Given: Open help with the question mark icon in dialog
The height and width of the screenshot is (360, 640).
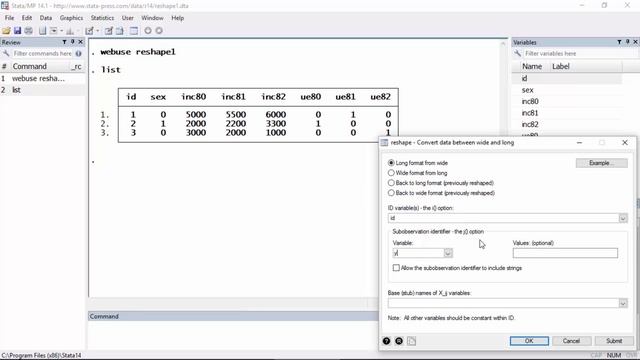Looking at the screenshot, I should (387, 341).
